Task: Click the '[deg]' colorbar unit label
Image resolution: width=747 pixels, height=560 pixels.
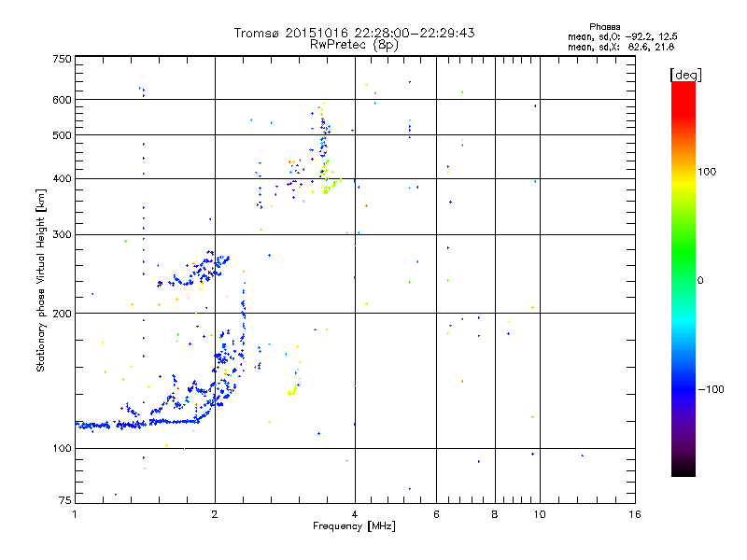Action: (685, 75)
